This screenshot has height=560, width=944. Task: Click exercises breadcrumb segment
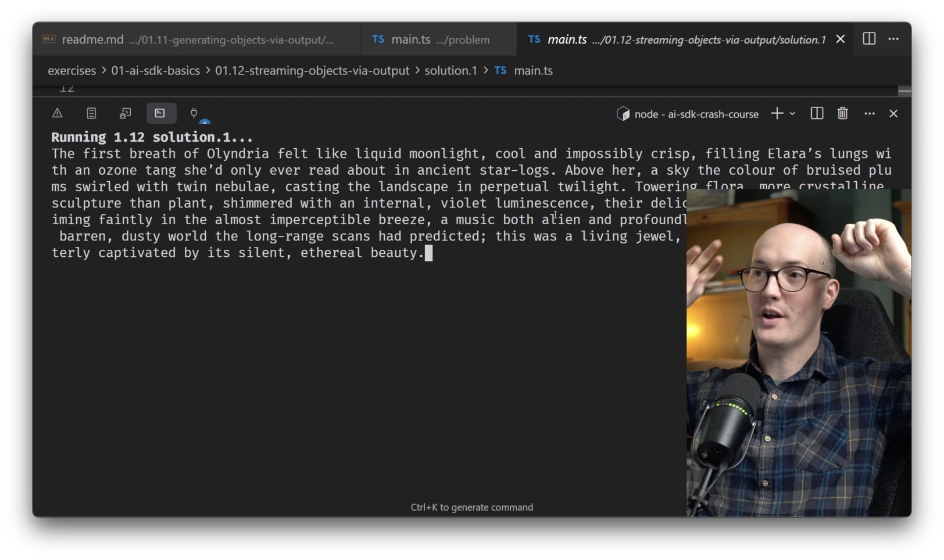tap(71, 70)
